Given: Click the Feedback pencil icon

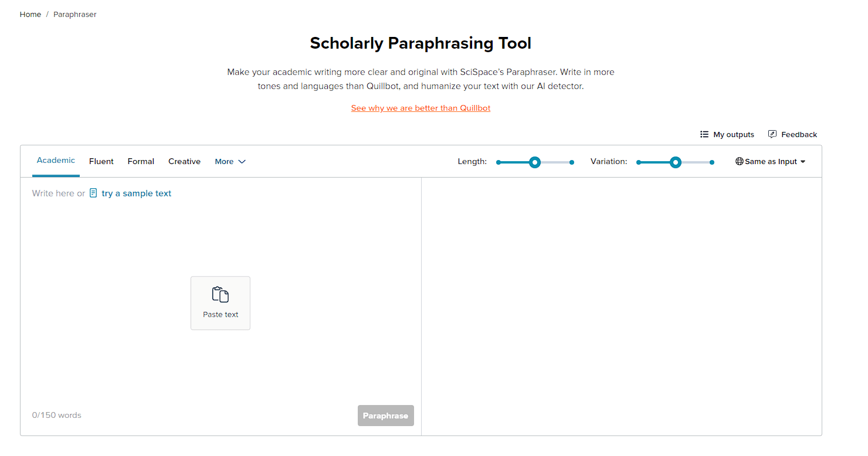Looking at the screenshot, I should pyautogui.click(x=772, y=134).
